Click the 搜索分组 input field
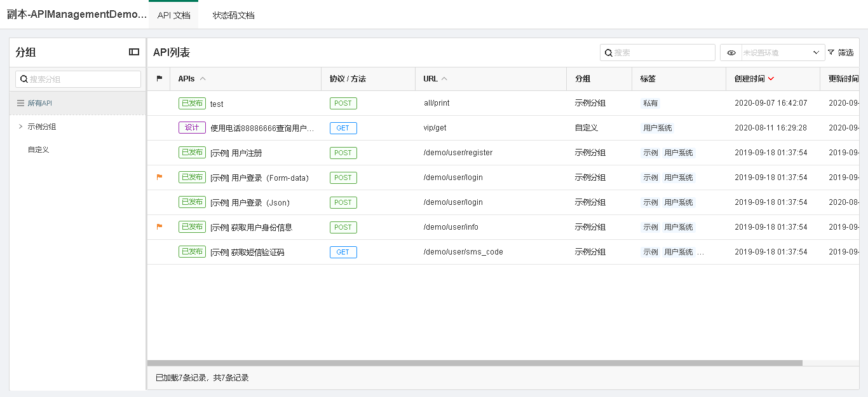868x397 pixels. (x=83, y=80)
